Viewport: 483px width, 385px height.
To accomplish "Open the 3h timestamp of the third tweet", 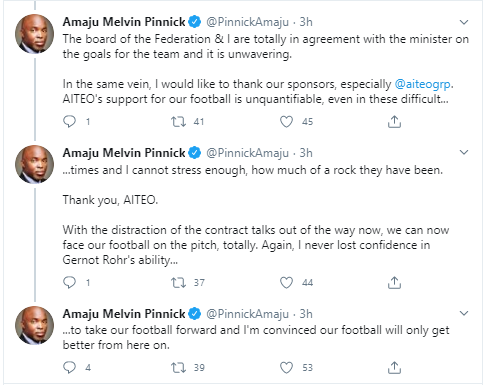I will [306, 314].
